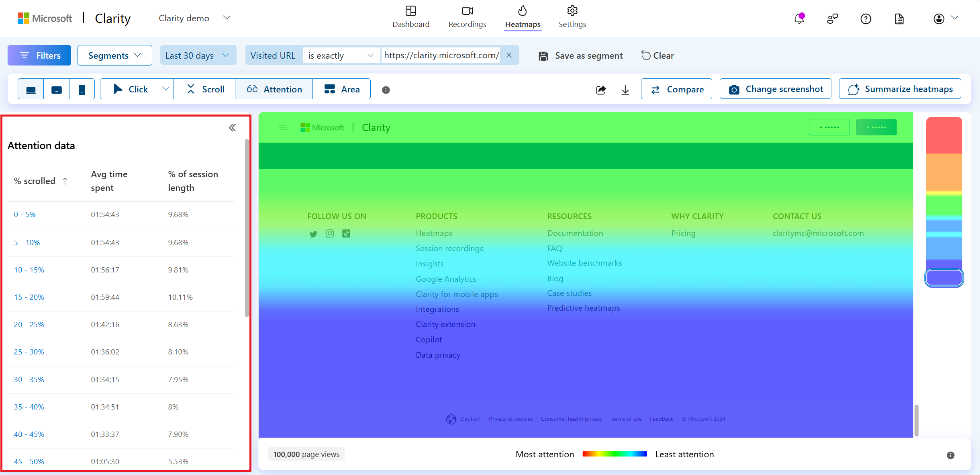980x475 pixels.
Task: Click the Compare button
Action: click(676, 89)
